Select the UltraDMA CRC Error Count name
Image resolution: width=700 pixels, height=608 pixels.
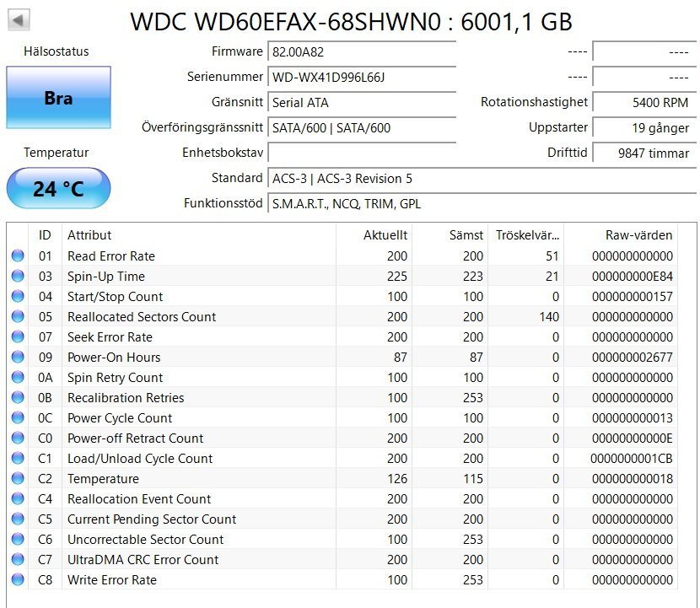point(143,560)
